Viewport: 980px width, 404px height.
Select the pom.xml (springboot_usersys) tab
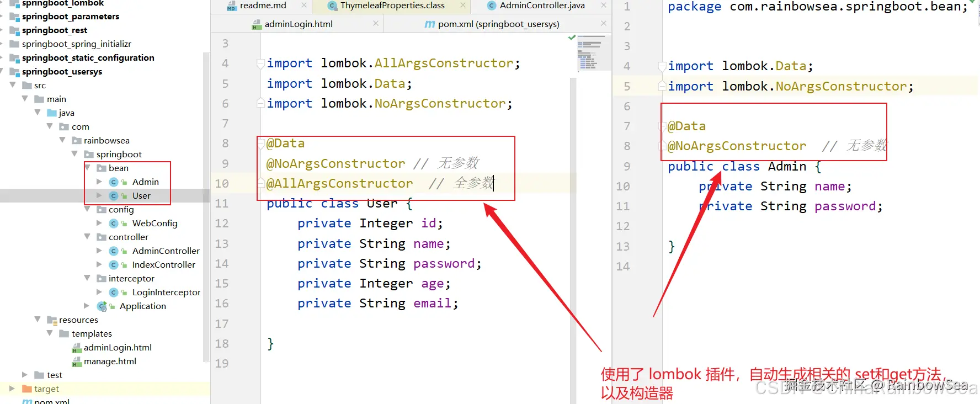click(x=498, y=24)
